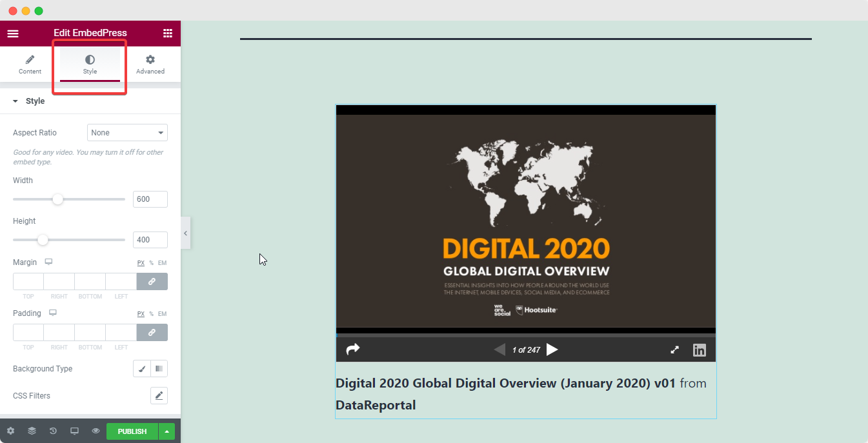Viewport: 868px width, 443px height.
Task: Open the Aspect Ratio dropdown
Action: pyautogui.click(x=127, y=133)
